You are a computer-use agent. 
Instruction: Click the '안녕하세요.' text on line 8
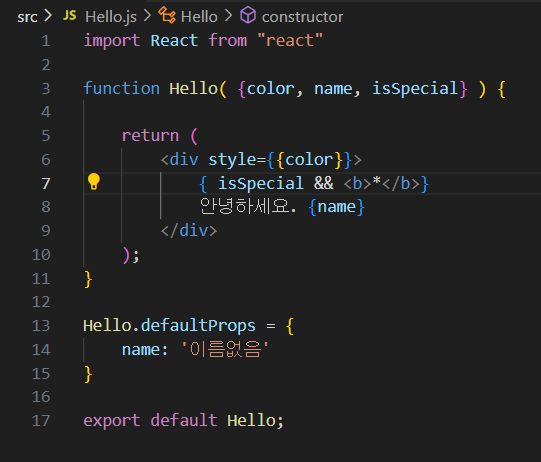(248, 206)
